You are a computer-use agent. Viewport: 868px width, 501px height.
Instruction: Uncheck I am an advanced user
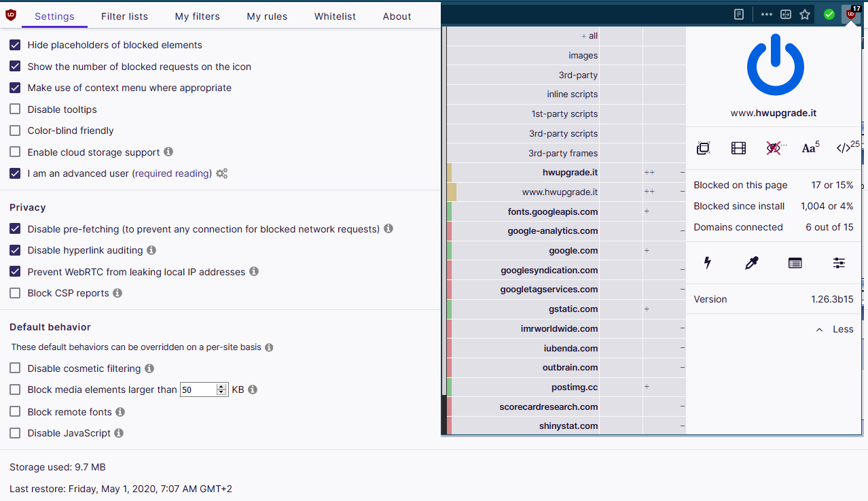coord(15,173)
